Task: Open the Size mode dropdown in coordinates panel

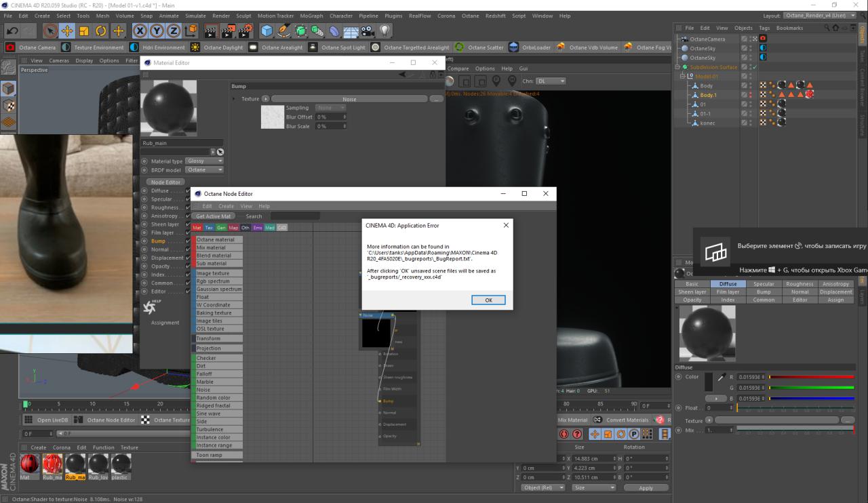Action: 594,487
